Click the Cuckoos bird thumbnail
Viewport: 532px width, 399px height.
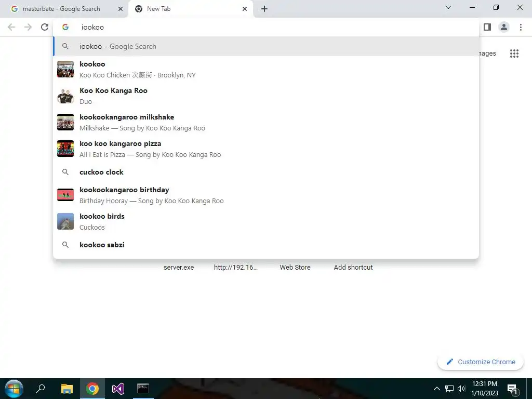coord(65,221)
